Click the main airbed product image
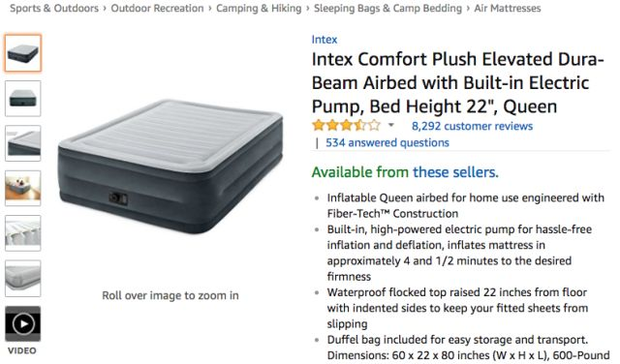This screenshot has width=620, height=364. [x=170, y=166]
